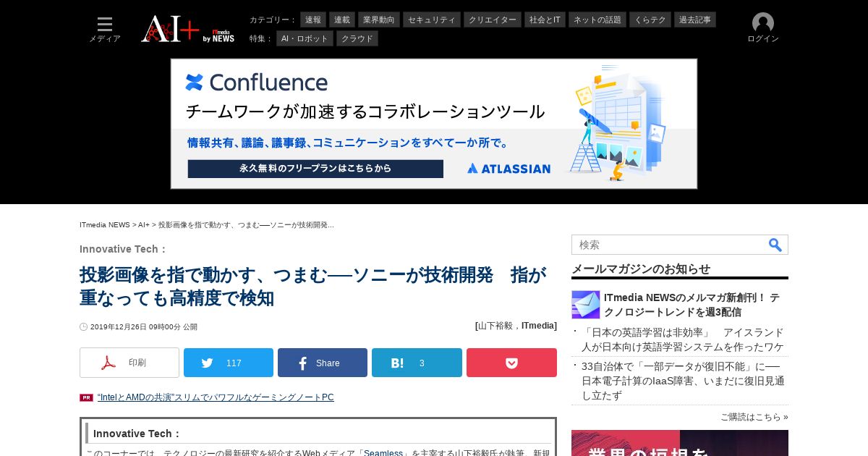Screen dimensions: 868x456
Task: Open 33自治体で「一部データが復旧不能」 article link
Action: pos(683,381)
